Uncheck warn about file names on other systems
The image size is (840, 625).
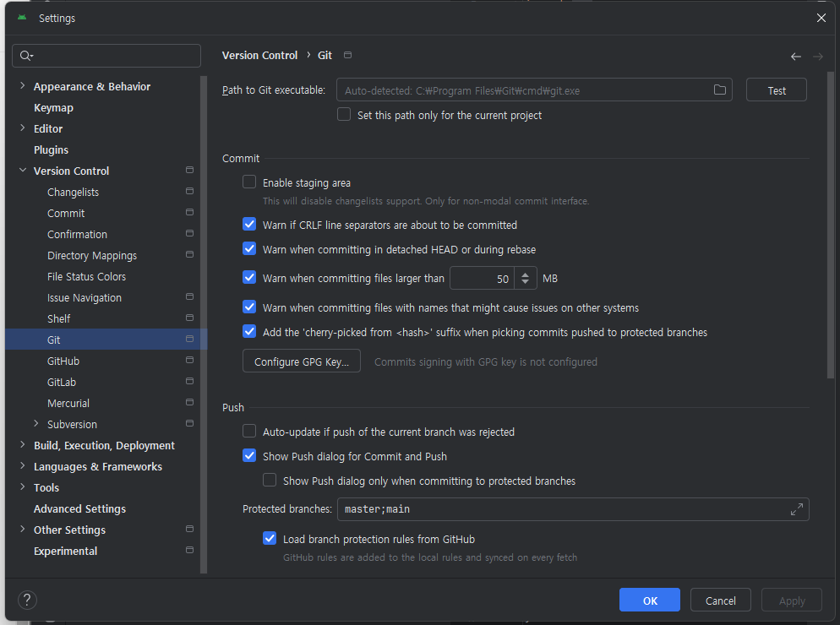point(249,307)
